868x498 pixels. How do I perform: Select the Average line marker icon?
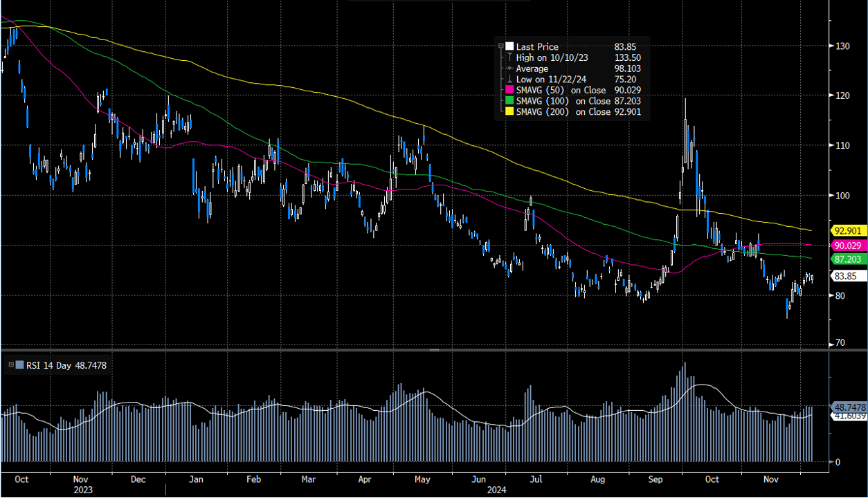pos(509,68)
